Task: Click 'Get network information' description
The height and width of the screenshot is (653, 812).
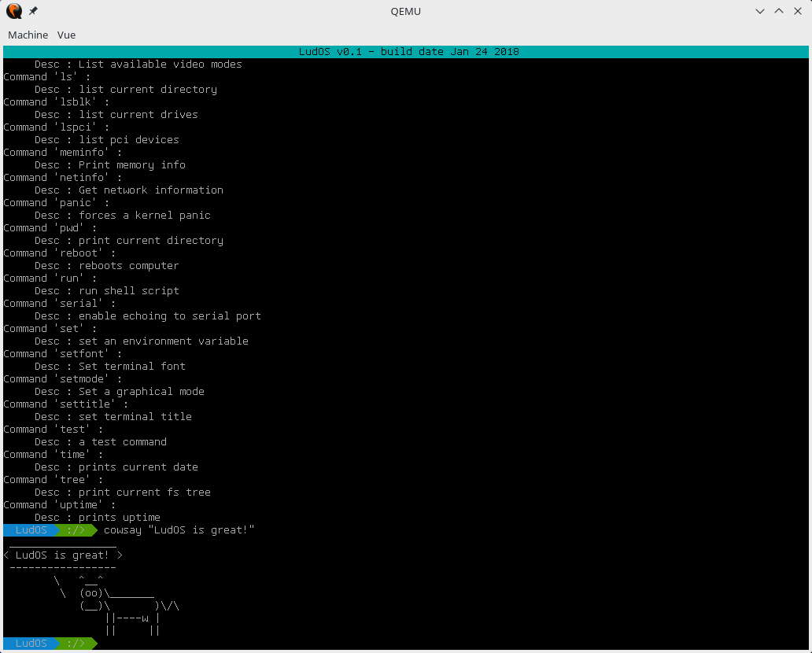Action: pos(151,190)
